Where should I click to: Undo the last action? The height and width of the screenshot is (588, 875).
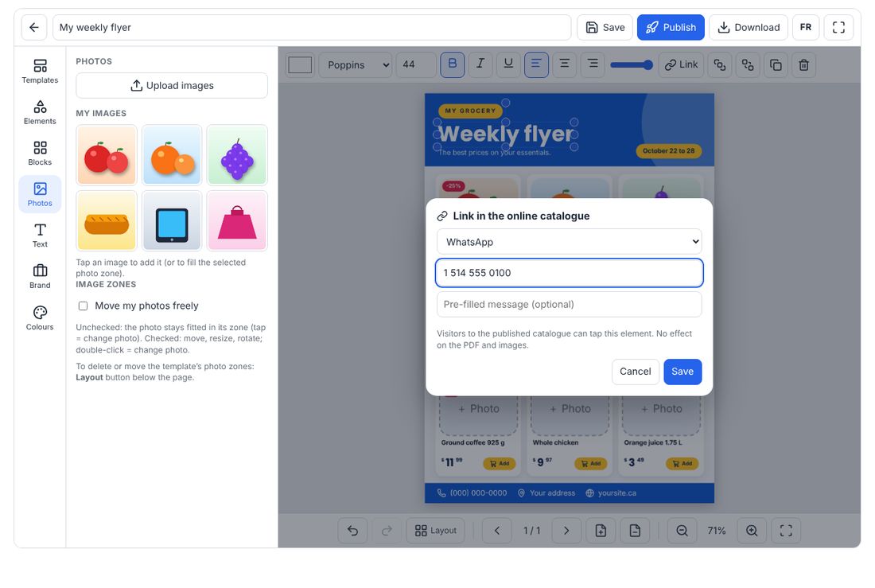352,531
